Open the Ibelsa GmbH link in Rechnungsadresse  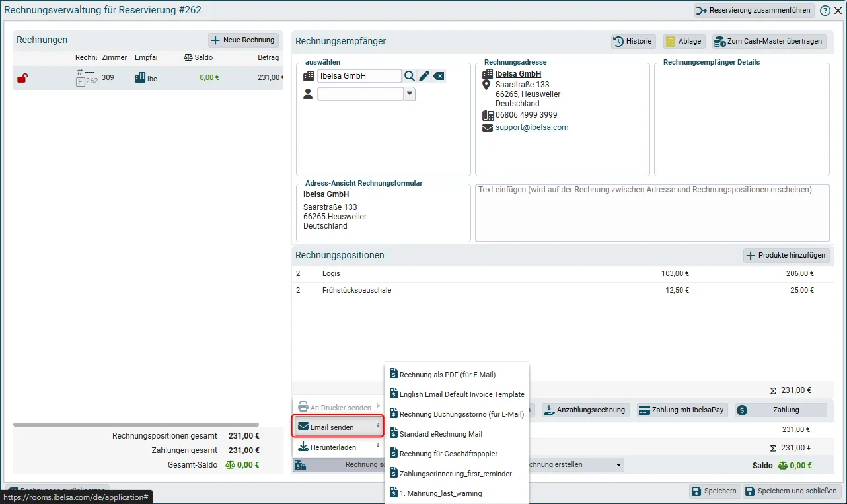tap(518, 74)
